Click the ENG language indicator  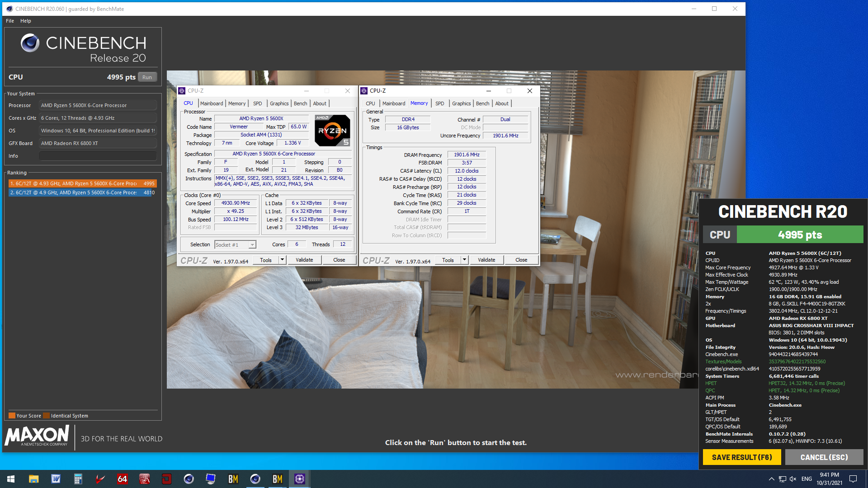point(807,479)
